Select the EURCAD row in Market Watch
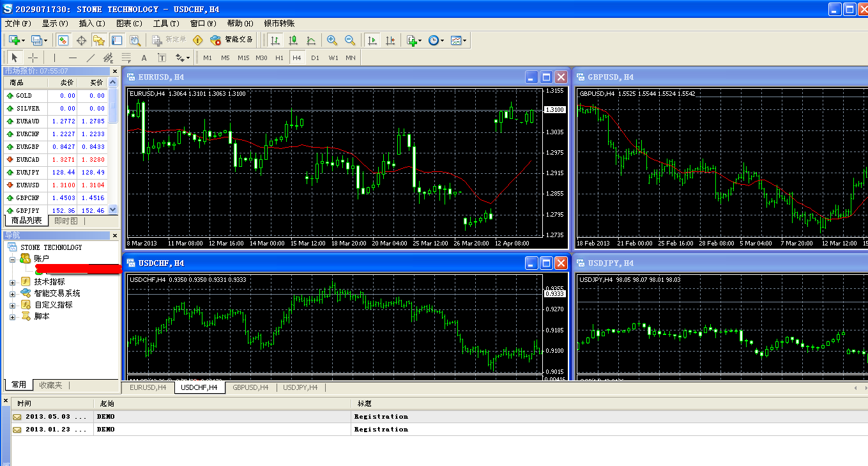This screenshot has width=868, height=466. [x=56, y=159]
